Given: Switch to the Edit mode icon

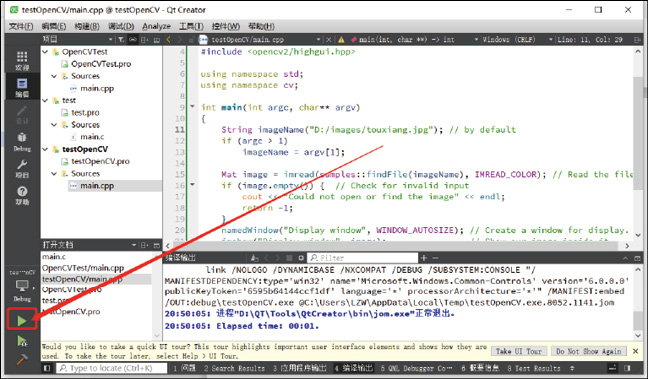Looking at the screenshot, I should pyautogui.click(x=22, y=87).
